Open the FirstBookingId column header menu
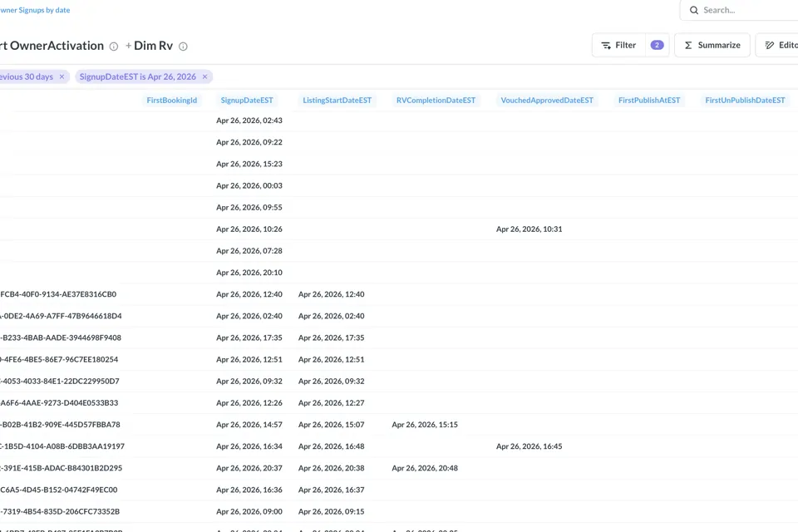This screenshot has height=532, width=798. (171, 101)
